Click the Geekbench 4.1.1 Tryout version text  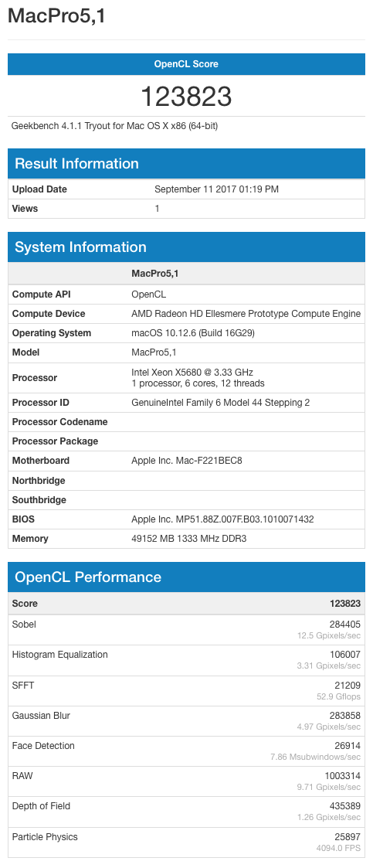pos(114,126)
